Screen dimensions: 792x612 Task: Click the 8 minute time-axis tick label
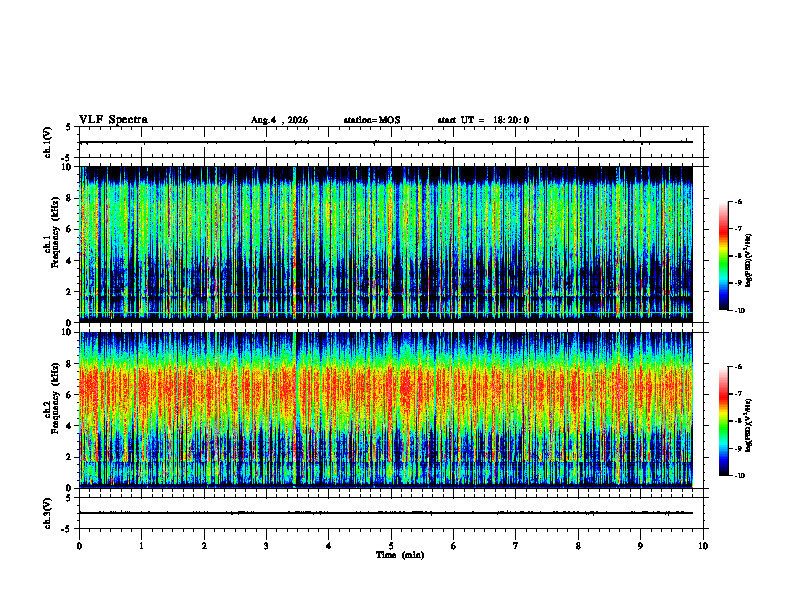tap(578, 546)
